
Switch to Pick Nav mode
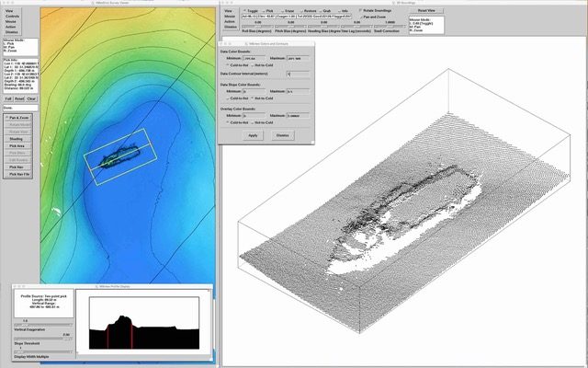click(19, 166)
